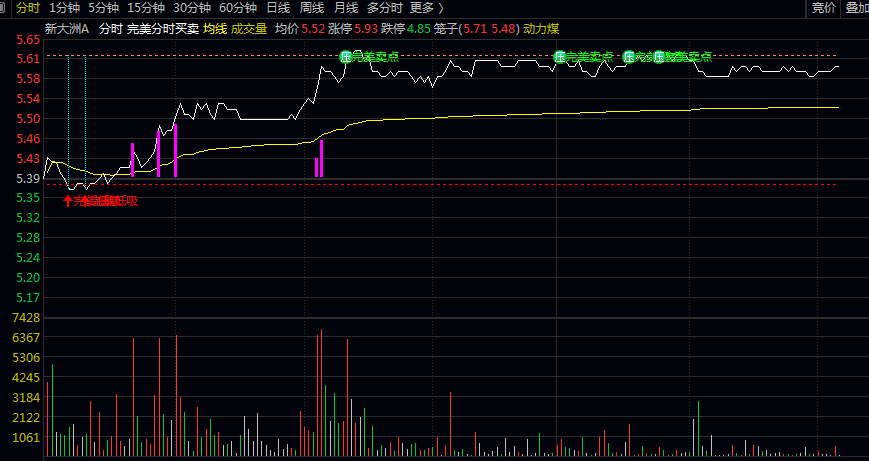The image size is (869, 461).
Task: Click the leftmost green 压 sell-point marker
Action: coord(346,57)
